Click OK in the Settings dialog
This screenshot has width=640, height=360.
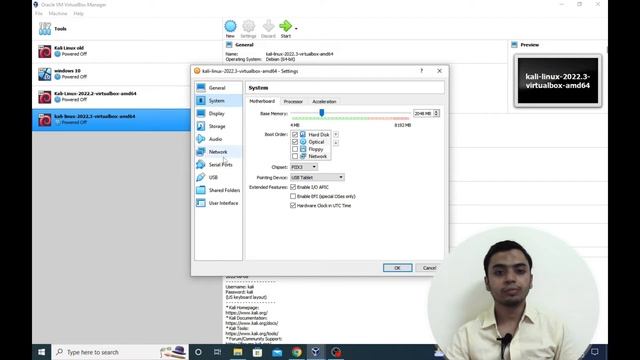(x=398, y=268)
